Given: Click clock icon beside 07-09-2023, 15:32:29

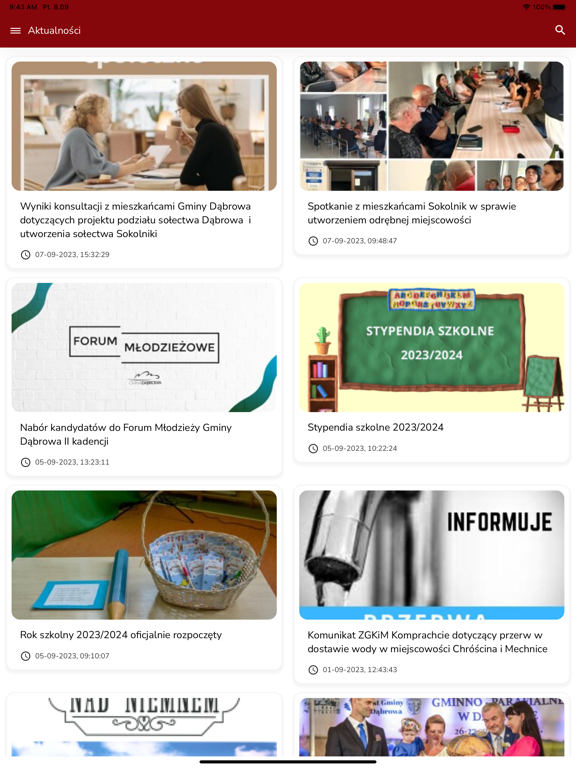Looking at the screenshot, I should (25, 255).
